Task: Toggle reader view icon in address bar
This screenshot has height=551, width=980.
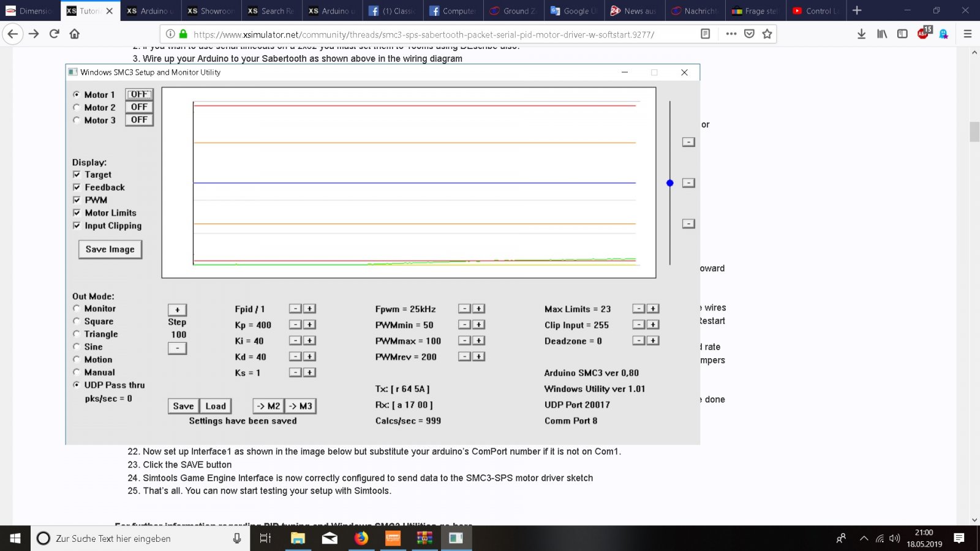Action: (706, 34)
